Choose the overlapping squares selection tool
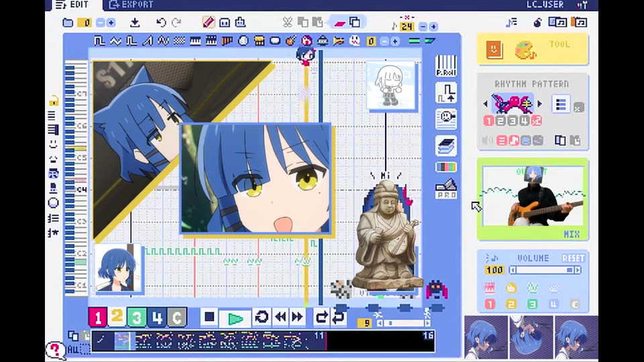Viewport: 644px width, 362px height. [355, 22]
